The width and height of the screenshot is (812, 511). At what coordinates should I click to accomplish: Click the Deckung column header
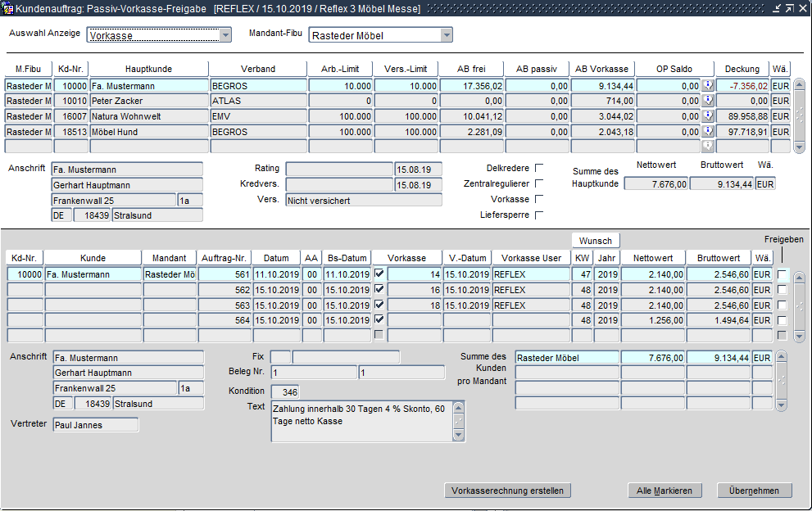pos(742,69)
